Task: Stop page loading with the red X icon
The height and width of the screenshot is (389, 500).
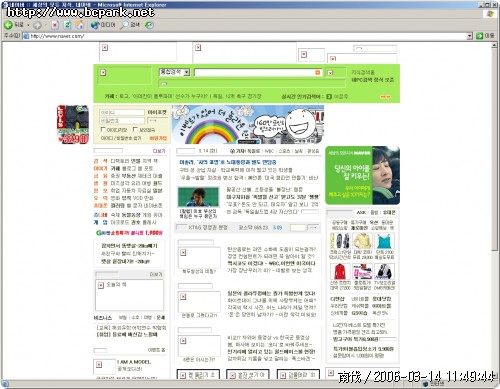Action: 55,25
